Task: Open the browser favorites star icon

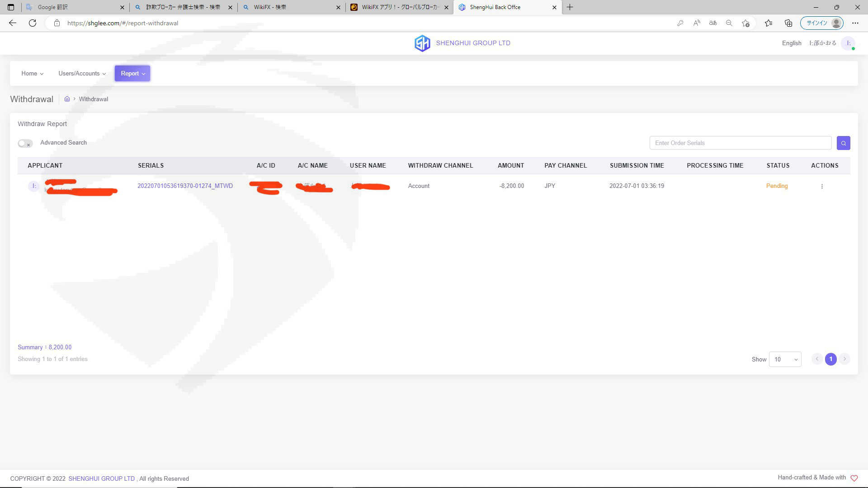Action: [x=768, y=23]
